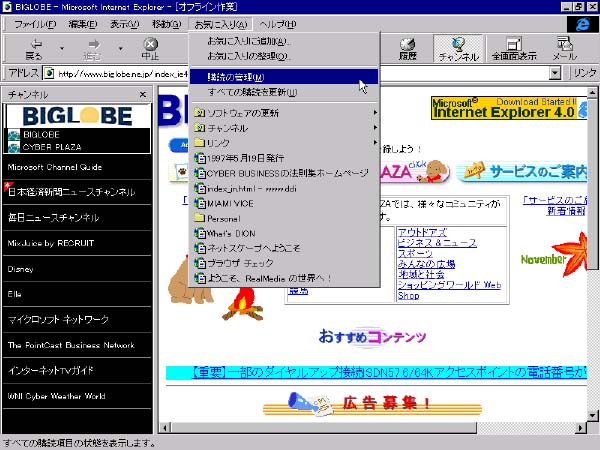600x450 pixels.
Task: Open the Forward button history dropdown arrow
Action: coord(121,49)
